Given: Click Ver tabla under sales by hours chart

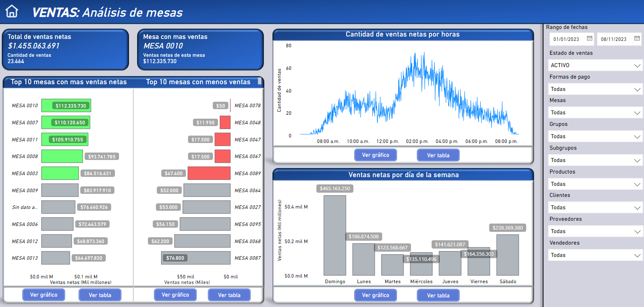Looking at the screenshot, I should [x=438, y=155].
